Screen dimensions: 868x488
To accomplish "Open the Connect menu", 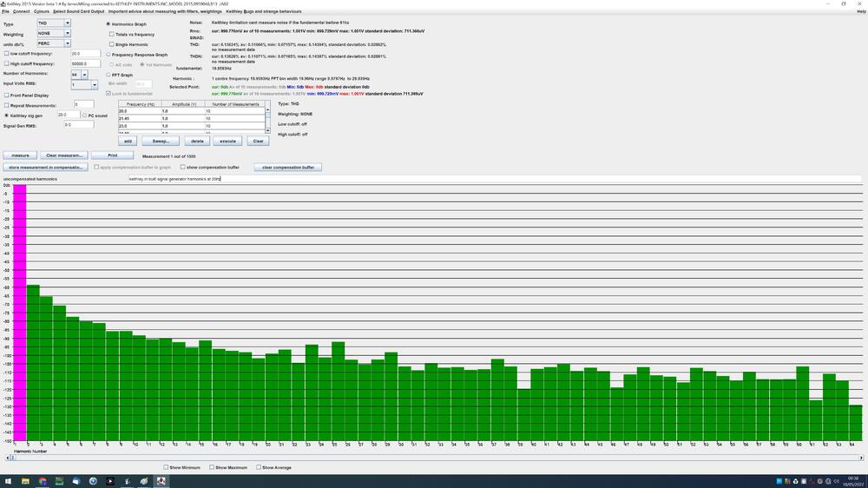I will pyautogui.click(x=22, y=11).
